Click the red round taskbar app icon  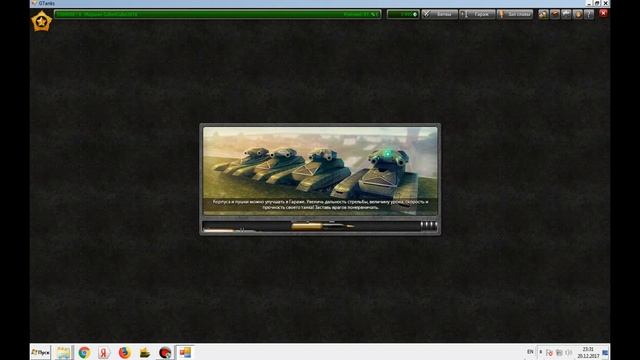click(165, 352)
